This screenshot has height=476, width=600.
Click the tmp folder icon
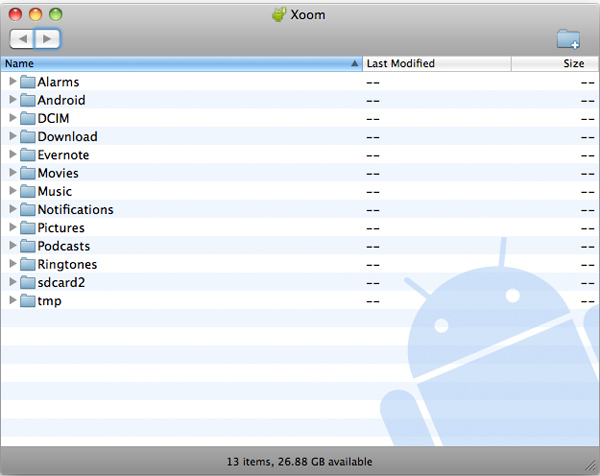click(28, 301)
